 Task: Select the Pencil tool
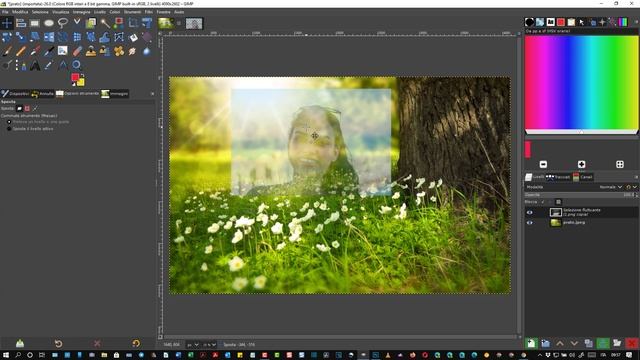[x=21, y=51]
